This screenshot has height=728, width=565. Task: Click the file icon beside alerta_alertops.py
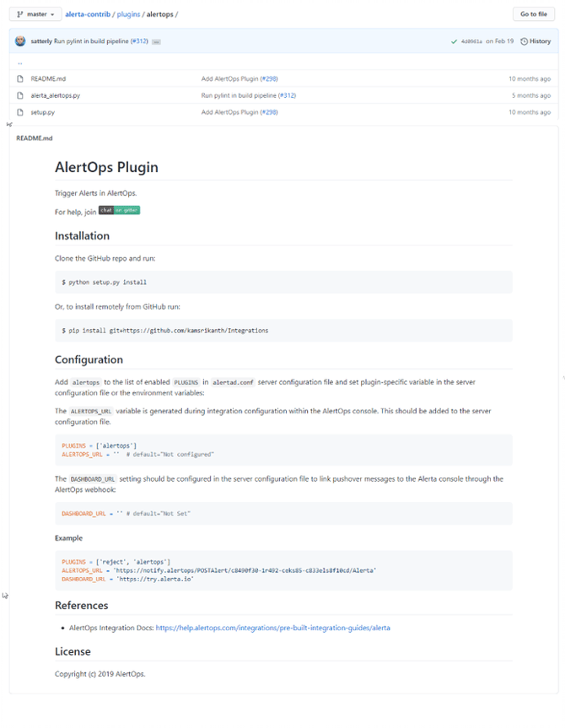click(21, 95)
